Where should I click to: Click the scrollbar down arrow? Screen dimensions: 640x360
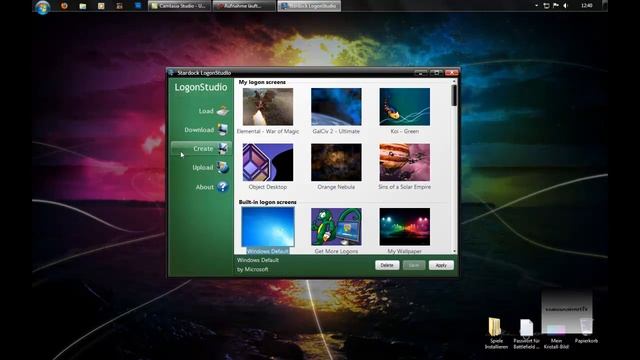pyautogui.click(x=454, y=251)
